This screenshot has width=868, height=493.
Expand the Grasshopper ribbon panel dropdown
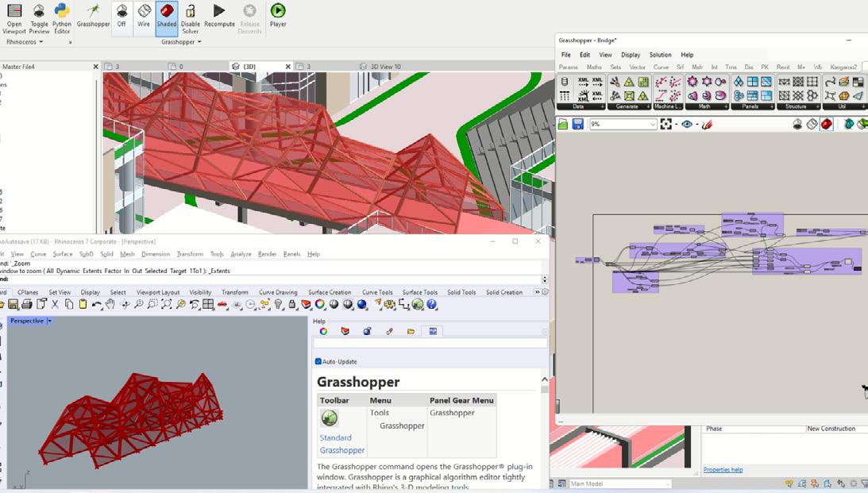181,42
